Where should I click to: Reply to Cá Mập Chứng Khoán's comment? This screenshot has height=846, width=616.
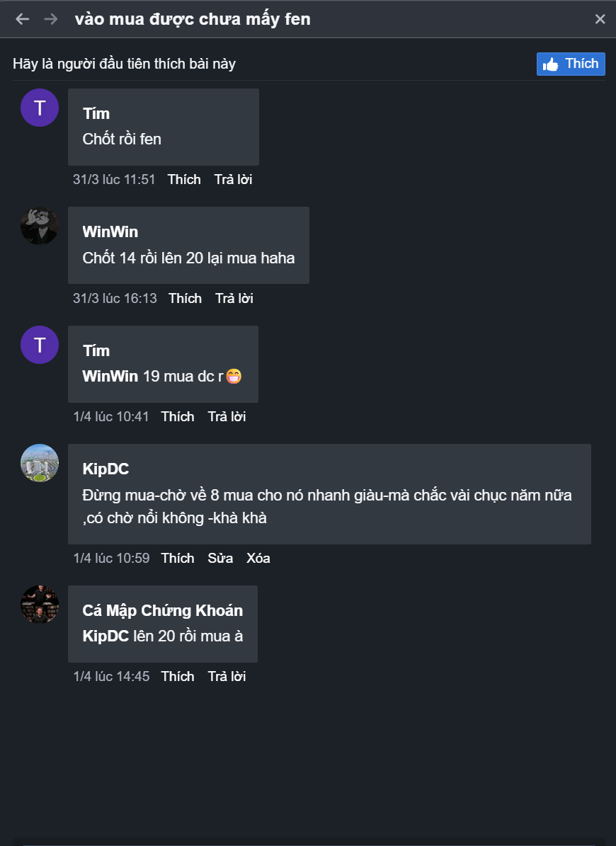pos(227,677)
